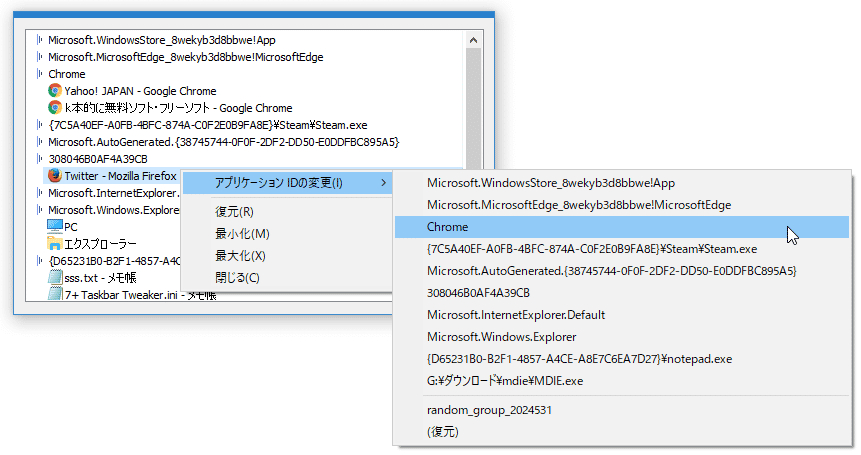Click notepad icon beside 7+ Taskbar Tweaker.ini
The image size is (861, 455).
(x=54, y=294)
